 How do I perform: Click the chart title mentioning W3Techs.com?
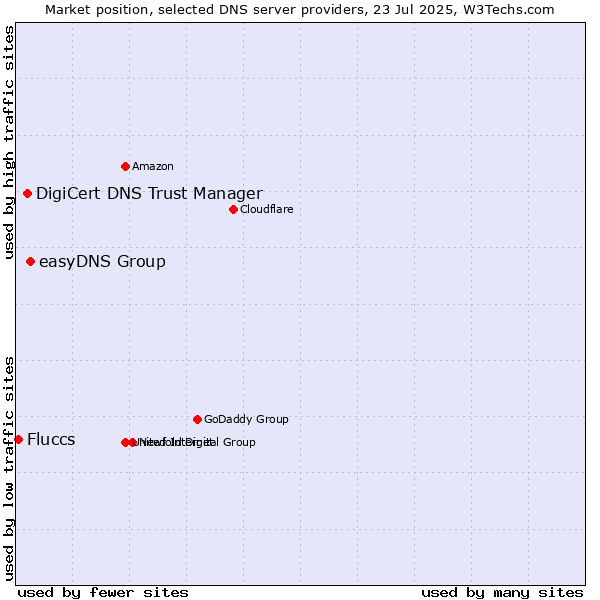[x=300, y=10]
